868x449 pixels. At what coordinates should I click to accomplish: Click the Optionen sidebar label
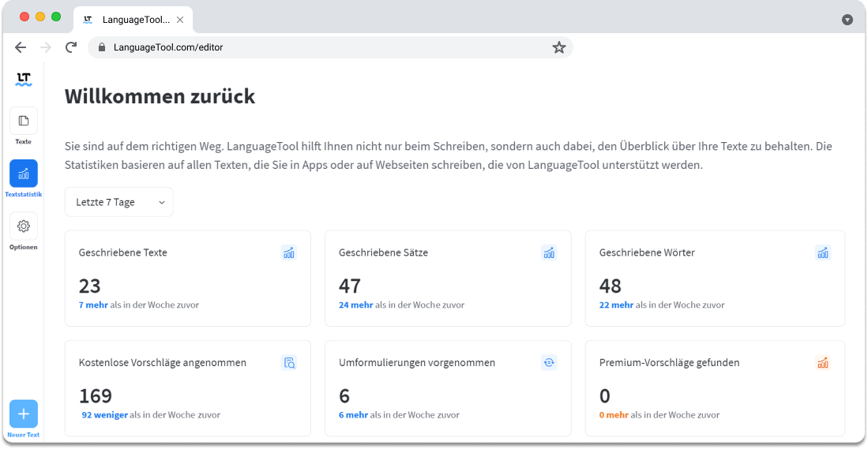pos(23,247)
